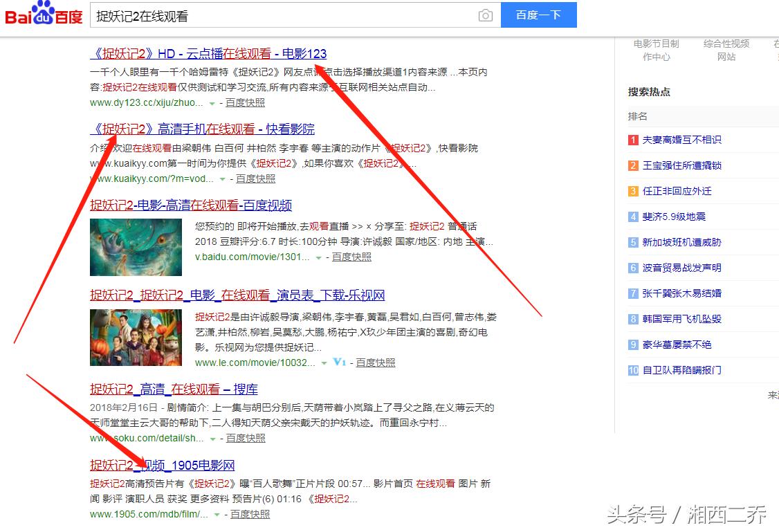Click the red "1" rank badge beside 夫妻离婚互不相识

pos(633,141)
